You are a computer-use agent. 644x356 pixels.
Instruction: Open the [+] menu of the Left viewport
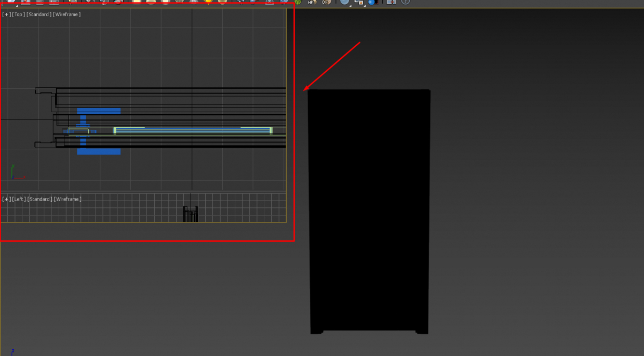pos(7,199)
